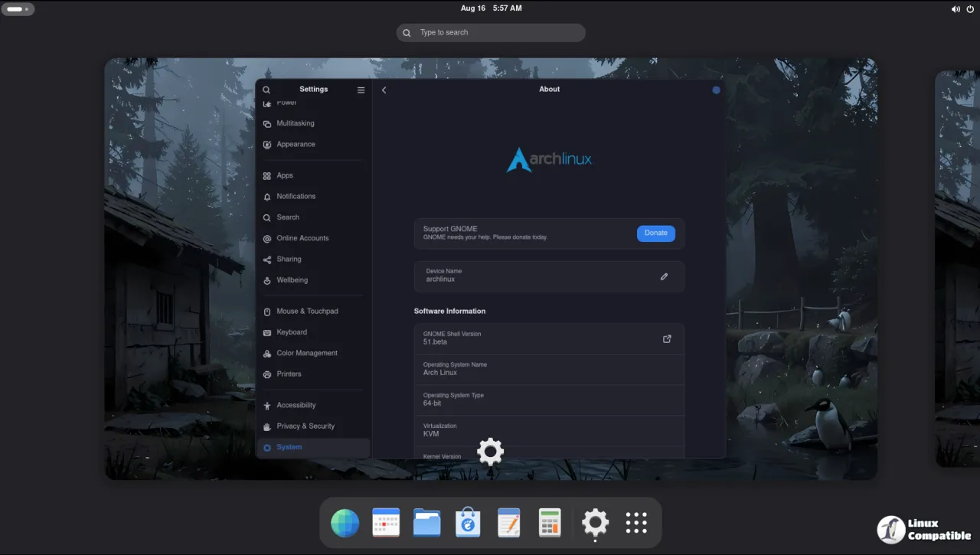Open the GNOME Shell Version external link icon
The height and width of the screenshot is (555, 980).
click(667, 338)
